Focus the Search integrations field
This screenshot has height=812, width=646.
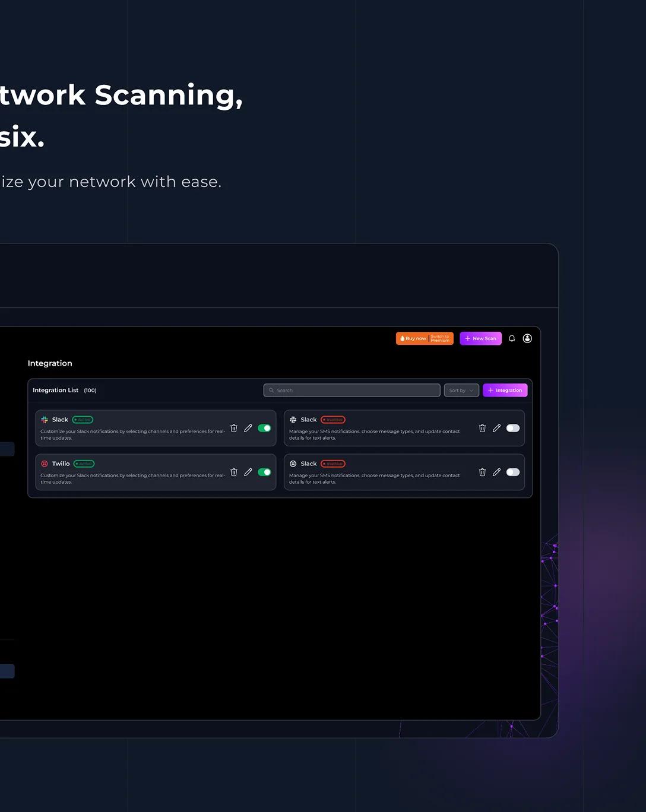[351, 391]
